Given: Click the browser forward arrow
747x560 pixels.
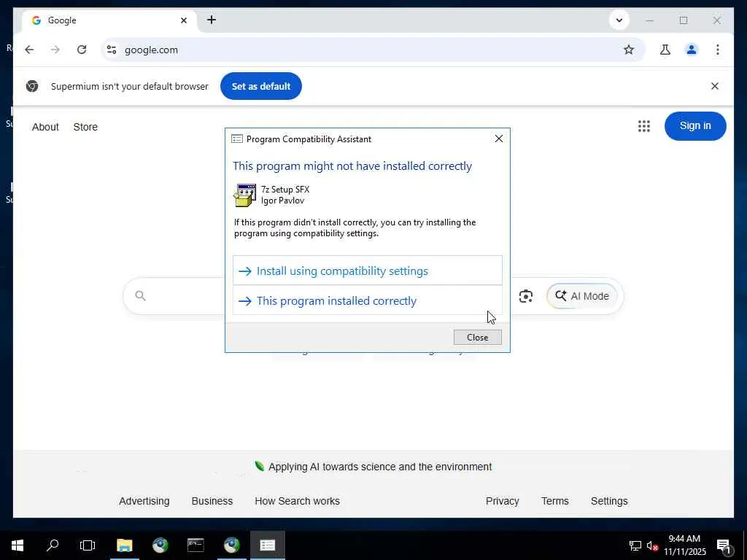Looking at the screenshot, I should 55,50.
